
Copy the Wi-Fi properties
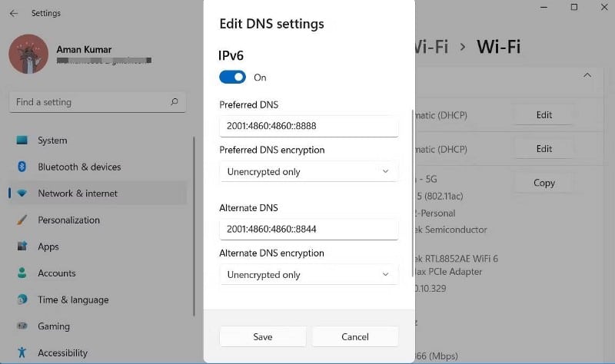544,183
